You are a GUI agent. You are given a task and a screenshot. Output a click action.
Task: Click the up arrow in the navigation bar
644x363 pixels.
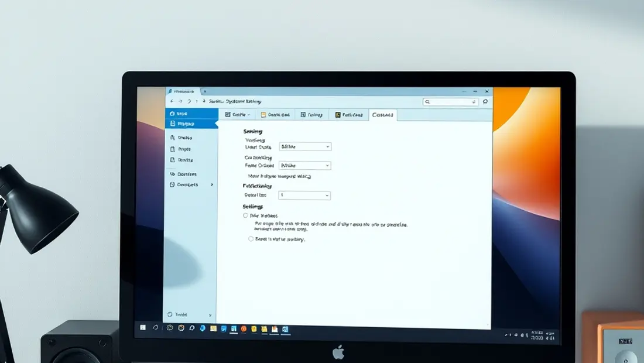coord(197,101)
